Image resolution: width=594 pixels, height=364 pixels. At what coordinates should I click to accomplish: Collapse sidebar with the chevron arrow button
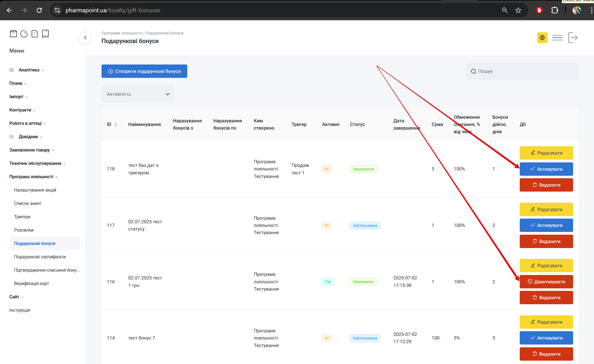(x=85, y=38)
